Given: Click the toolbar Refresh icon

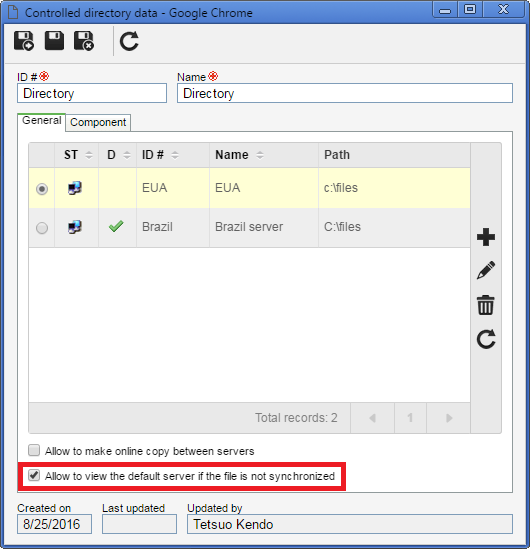Looking at the screenshot, I should [x=129, y=41].
